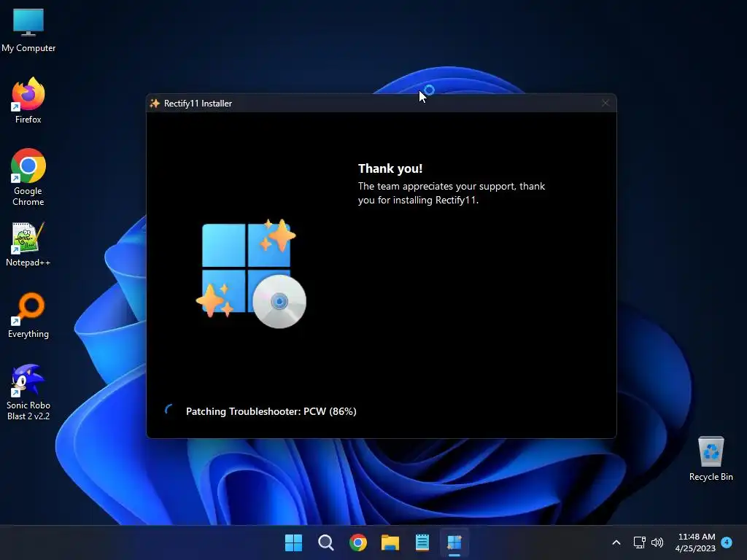
Task: Click the Rectify11 logo with disc image
Action: coord(251,274)
